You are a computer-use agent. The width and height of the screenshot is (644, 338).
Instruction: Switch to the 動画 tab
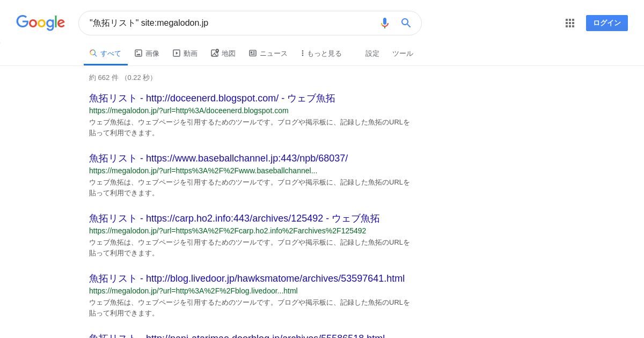185,54
